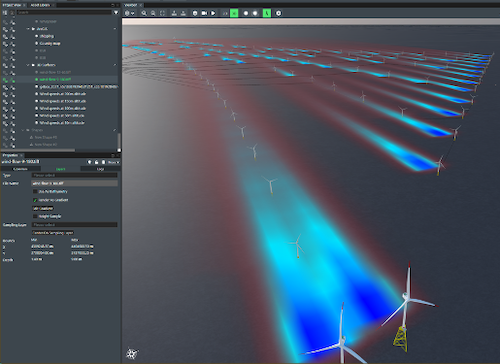
Task: Click the second icon left of search field
Action: click(12, 12)
